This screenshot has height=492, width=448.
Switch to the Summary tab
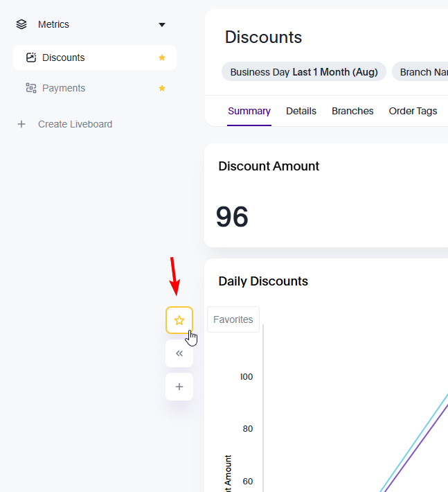click(x=249, y=111)
